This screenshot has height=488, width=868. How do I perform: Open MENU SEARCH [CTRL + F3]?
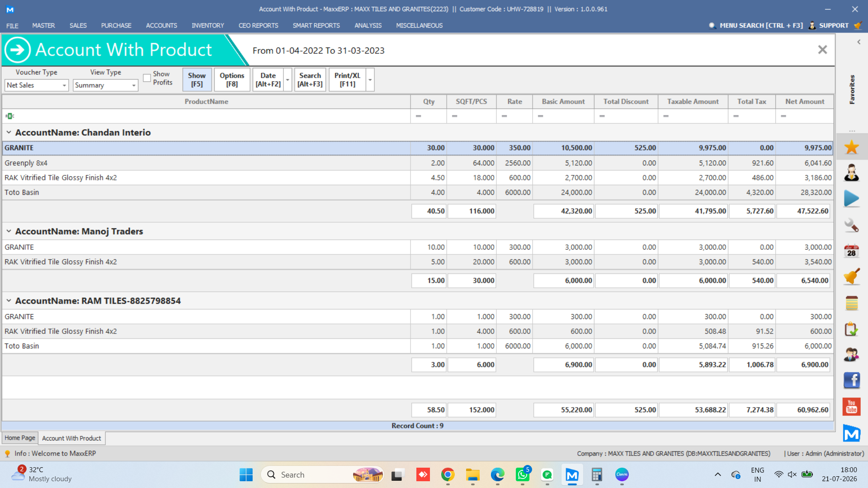pos(756,26)
